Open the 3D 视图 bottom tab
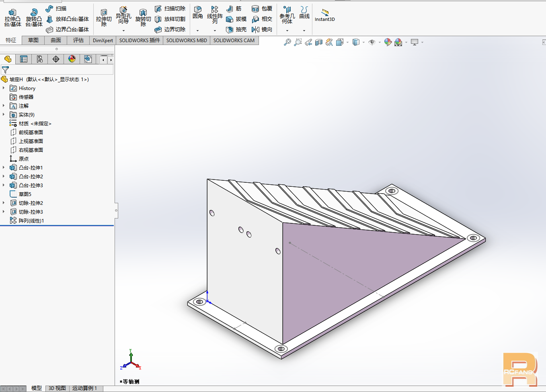 click(x=57, y=388)
